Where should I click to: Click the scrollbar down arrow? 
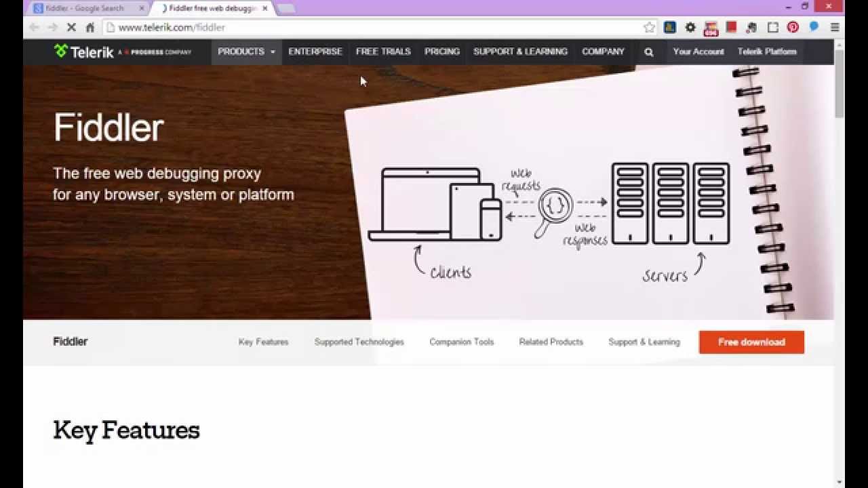[840, 482]
